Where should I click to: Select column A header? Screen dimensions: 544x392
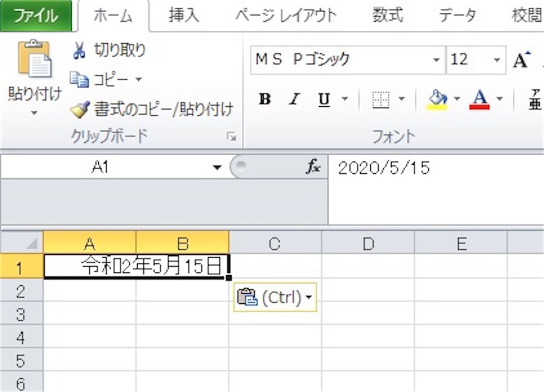click(90, 243)
